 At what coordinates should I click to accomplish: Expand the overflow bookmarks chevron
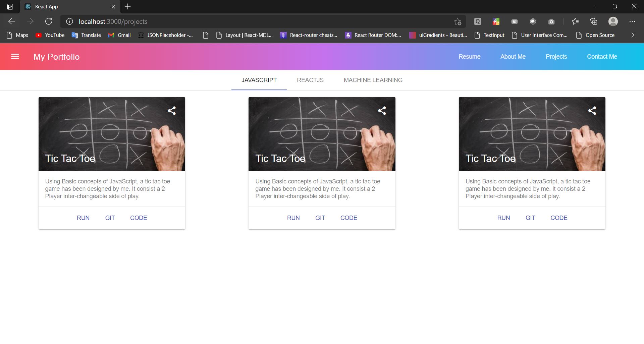633,35
